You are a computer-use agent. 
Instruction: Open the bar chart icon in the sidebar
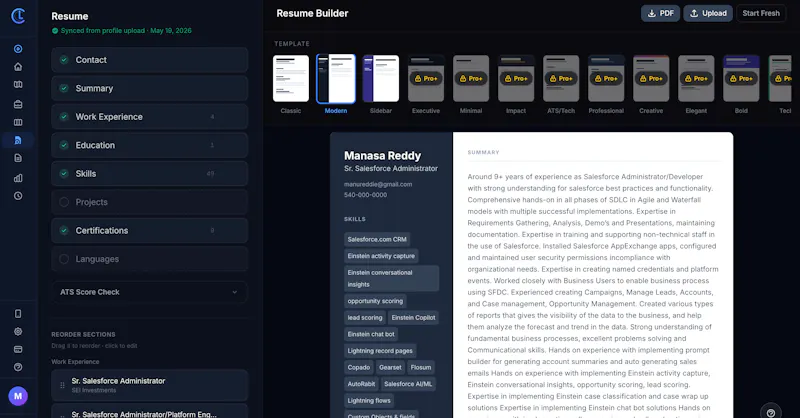[18, 178]
